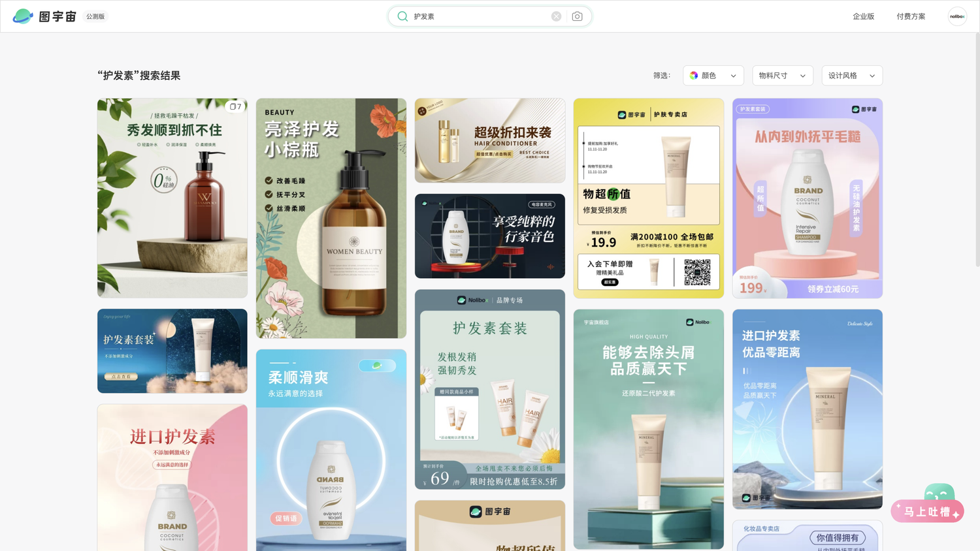Viewport: 980px width, 551px height.
Task: Expand the 物料尺寸 size dropdown
Action: click(x=782, y=76)
